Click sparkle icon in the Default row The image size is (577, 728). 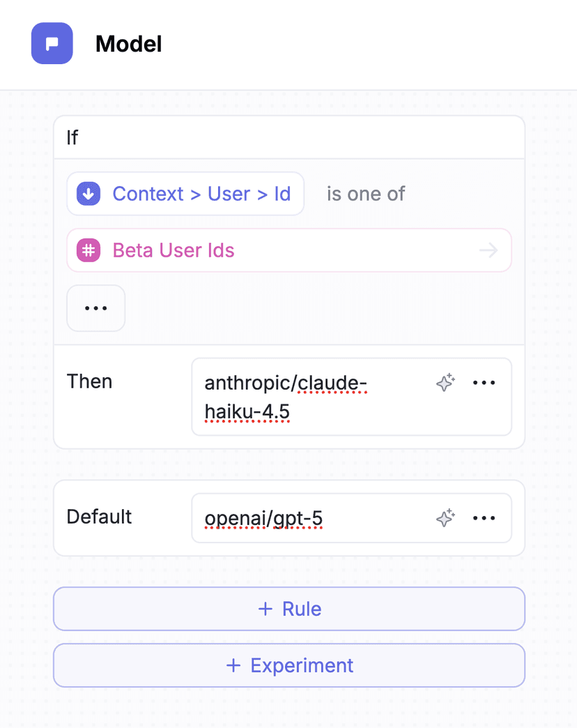click(445, 518)
